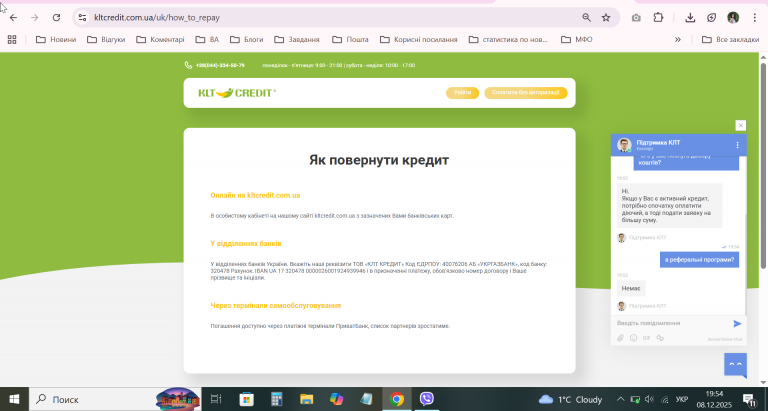Viewport: 768px width, 411px height.
Task: Open the МФО bookmarks folder
Action: pyautogui.click(x=577, y=39)
